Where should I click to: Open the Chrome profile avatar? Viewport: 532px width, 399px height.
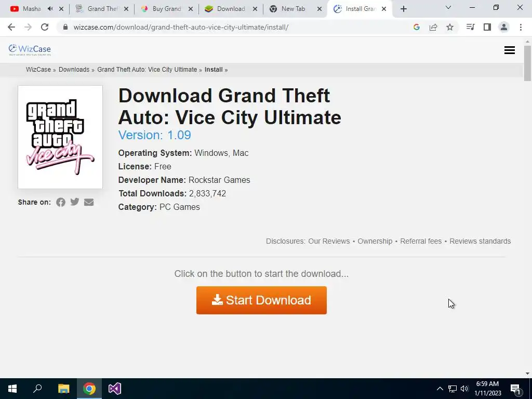point(504,27)
